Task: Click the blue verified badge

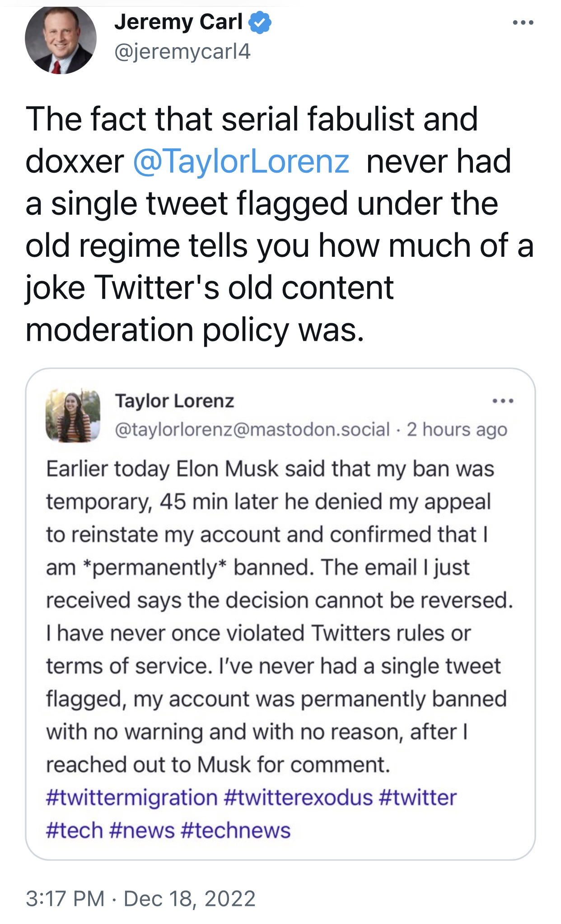Action: click(x=260, y=22)
